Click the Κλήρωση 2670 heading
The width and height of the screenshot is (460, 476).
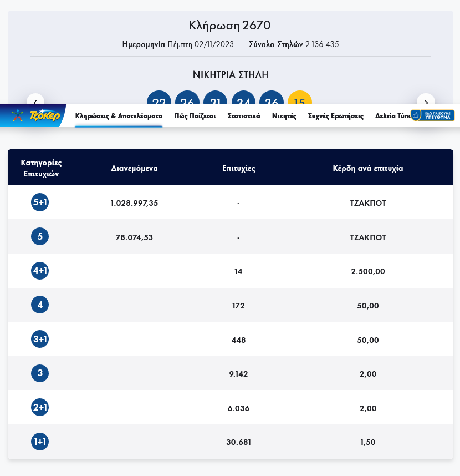[x=230, y=26]
